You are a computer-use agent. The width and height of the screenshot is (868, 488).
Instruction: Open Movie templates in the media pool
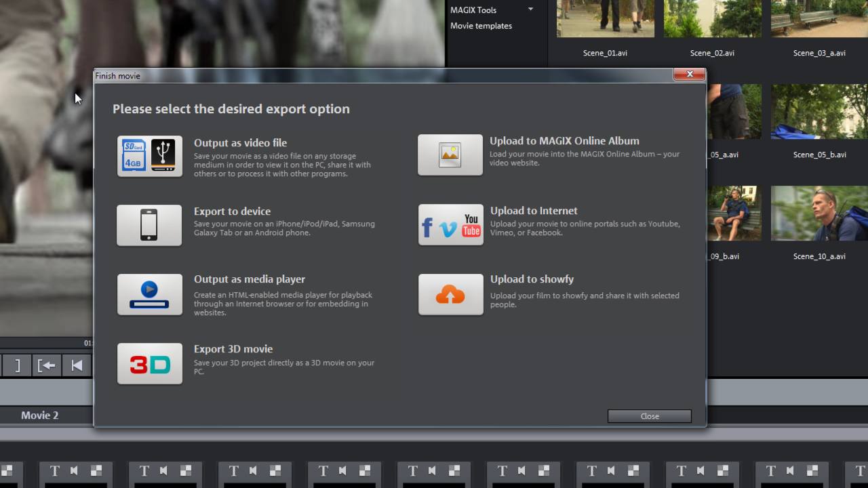point(481,26)
